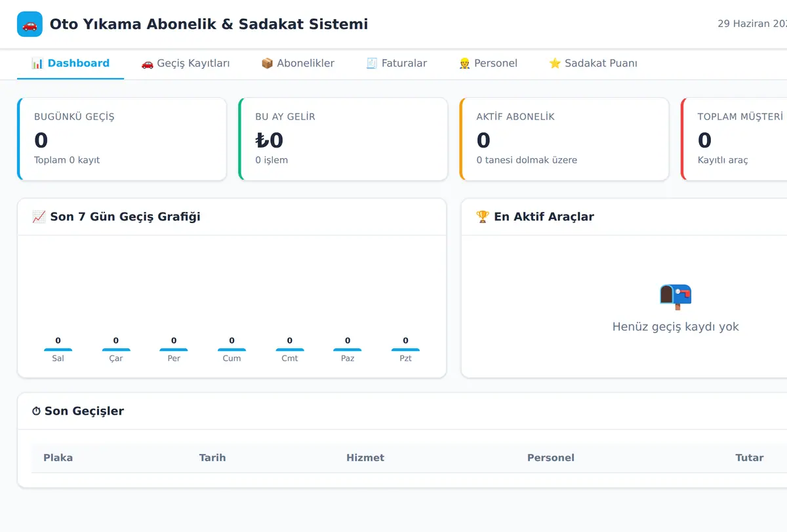This screenshot has width=787, height=532.
Task: Click the 'Kayıtlı araç' text
Action: [723, 160]
